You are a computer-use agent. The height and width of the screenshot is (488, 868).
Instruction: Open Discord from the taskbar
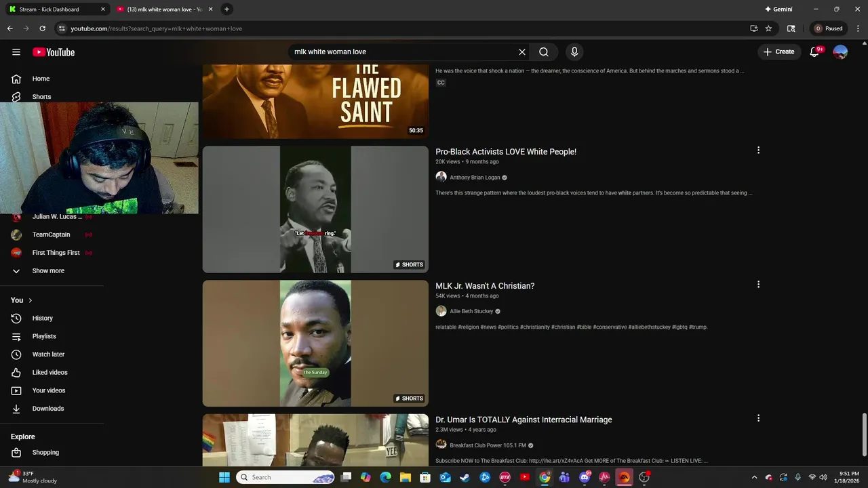(x=585, y=477)
